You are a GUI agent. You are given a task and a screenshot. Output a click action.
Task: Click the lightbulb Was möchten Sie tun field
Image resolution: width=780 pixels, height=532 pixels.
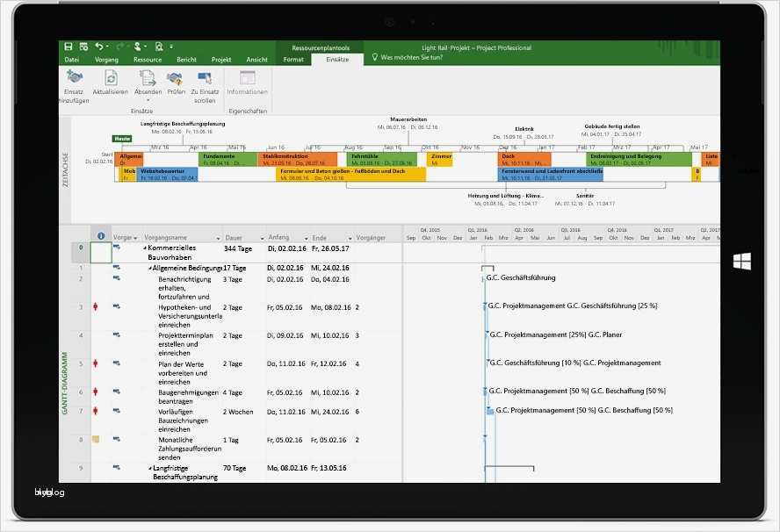pyautogui.click(x=408, y=58)
